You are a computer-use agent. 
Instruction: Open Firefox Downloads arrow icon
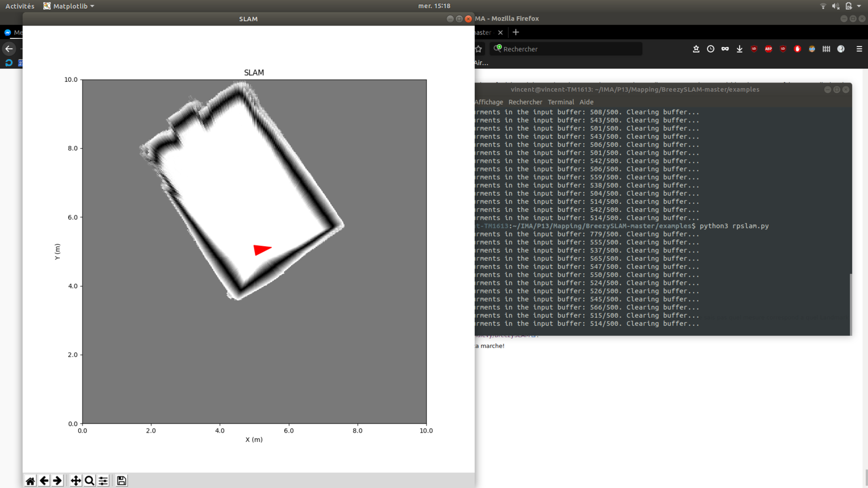(739, 49)
